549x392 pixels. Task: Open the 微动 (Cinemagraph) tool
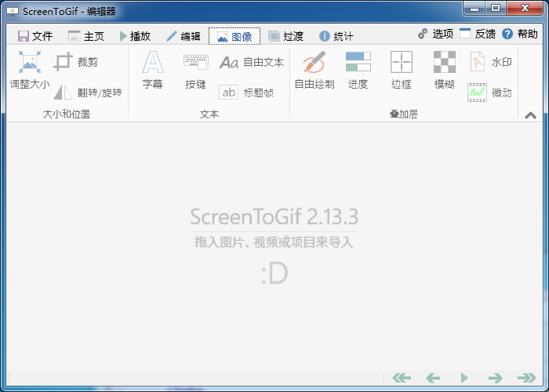tap(489, 93)
